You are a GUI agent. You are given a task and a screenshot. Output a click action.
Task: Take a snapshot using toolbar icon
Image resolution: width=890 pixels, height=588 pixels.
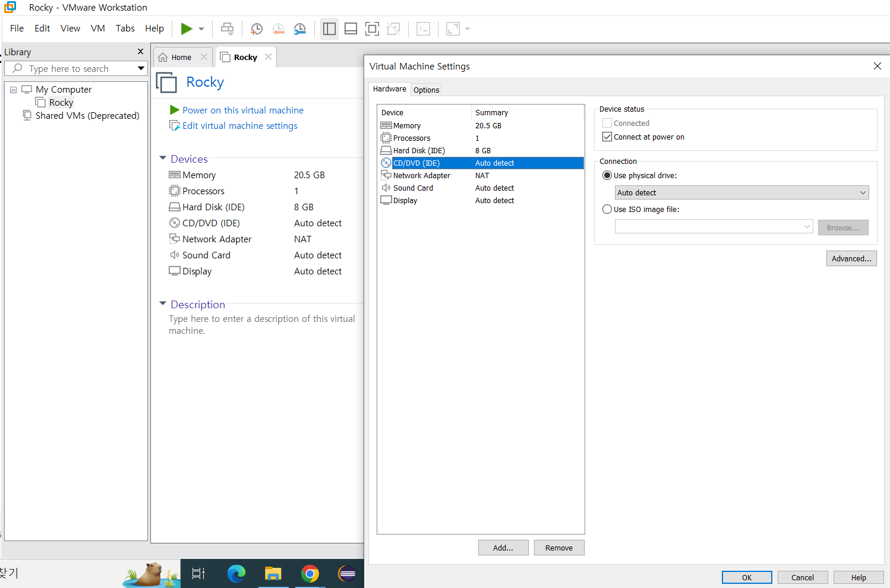click(256, 29)
